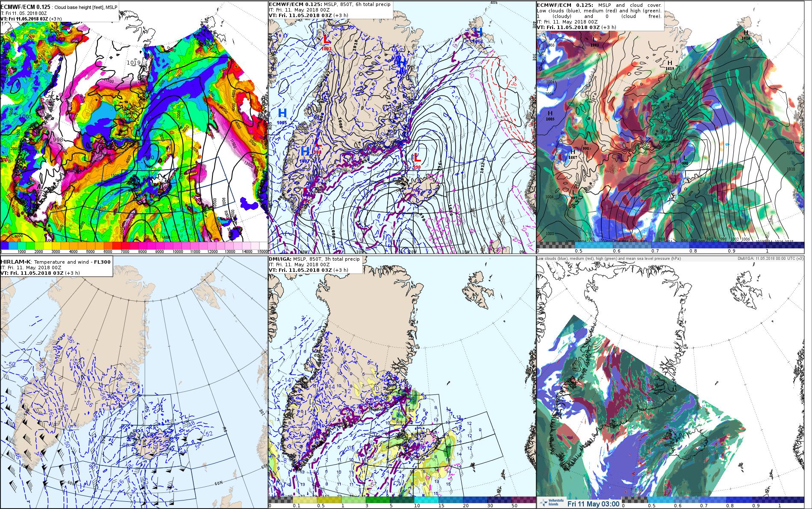
Task: Open the DMI/IGA 3h total precip map
Action: point(402,382)
